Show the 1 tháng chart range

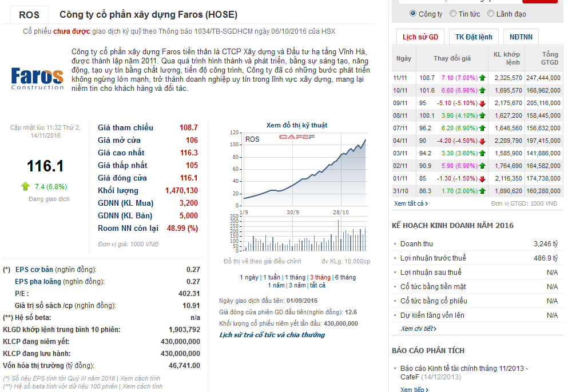click(x=295, y=277)
